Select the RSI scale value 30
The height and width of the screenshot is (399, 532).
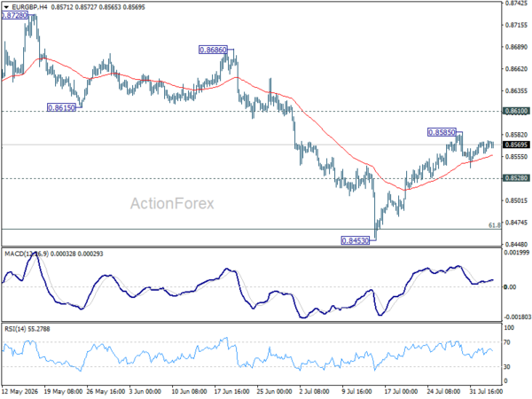[x=507, y=367]
